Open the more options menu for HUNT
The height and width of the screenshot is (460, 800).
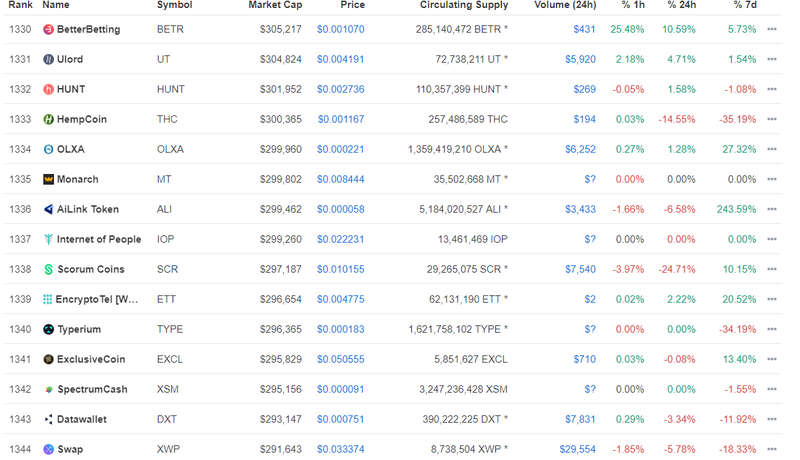tap(772, 90)
